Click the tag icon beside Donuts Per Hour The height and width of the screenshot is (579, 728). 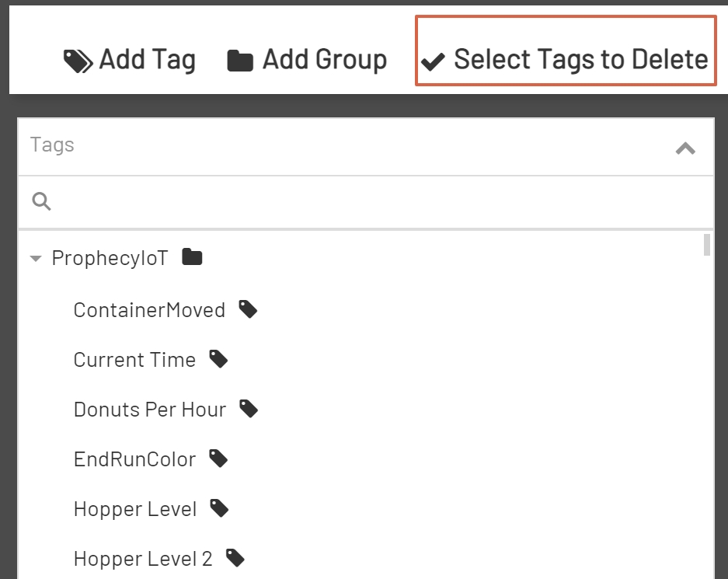[249, 408]
